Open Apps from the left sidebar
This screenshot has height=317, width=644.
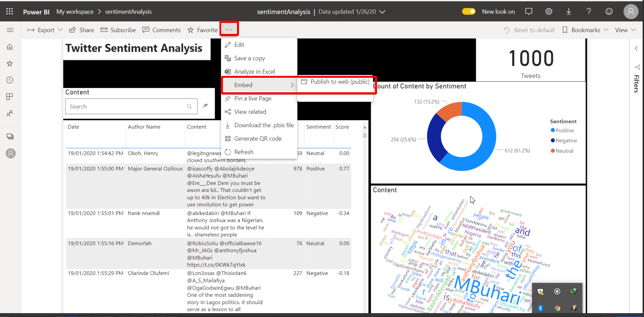point(10,96)
